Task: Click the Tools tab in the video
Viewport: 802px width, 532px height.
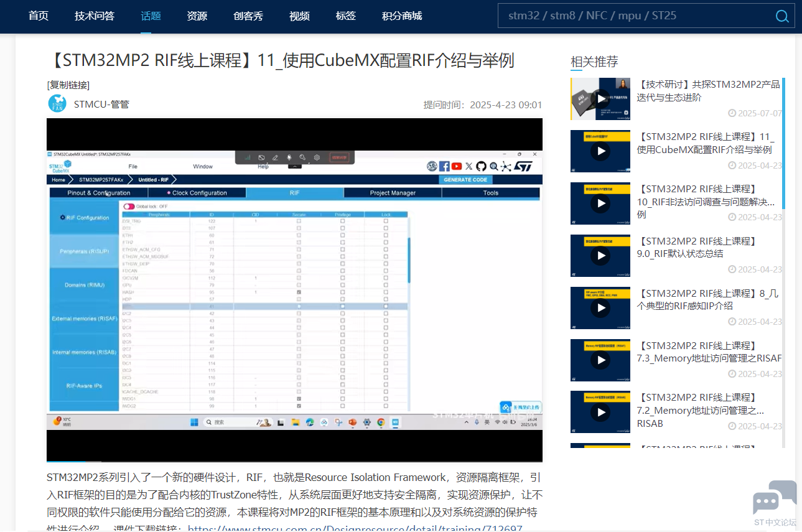Action: coord(491,193)
